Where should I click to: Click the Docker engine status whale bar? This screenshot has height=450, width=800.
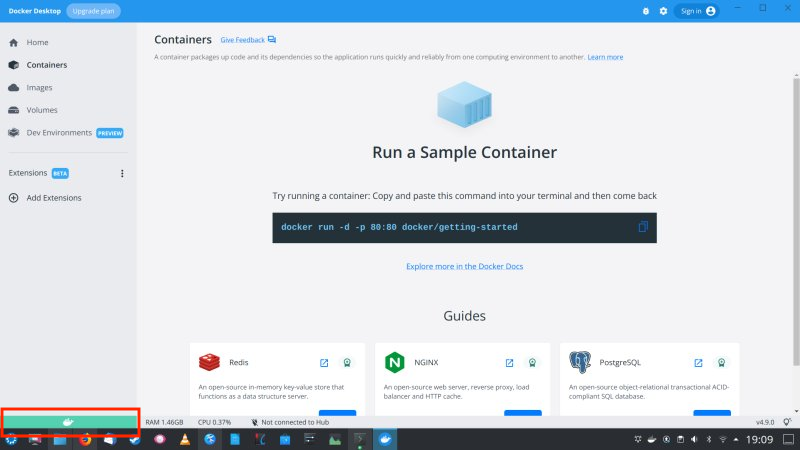68,422
